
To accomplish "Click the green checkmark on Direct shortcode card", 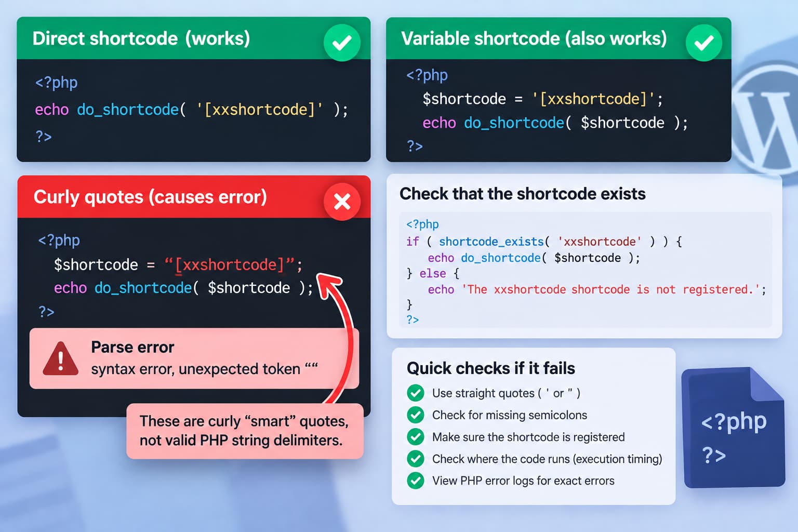I will [342, 43].
